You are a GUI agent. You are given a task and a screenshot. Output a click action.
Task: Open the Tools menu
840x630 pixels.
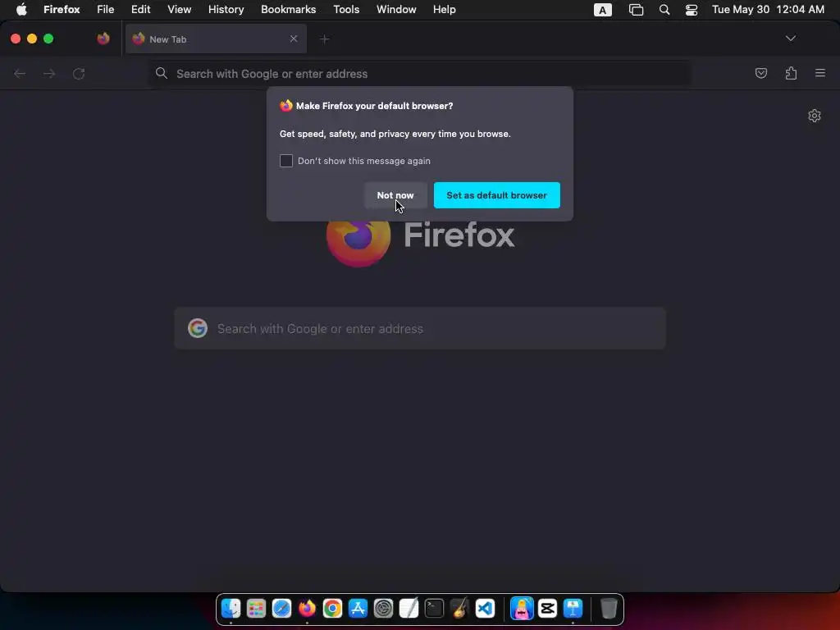346,9
